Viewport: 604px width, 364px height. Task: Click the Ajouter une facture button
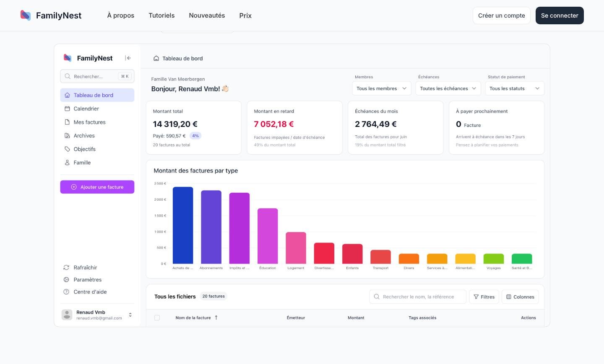pyautogui.click(x=97, y=187)
